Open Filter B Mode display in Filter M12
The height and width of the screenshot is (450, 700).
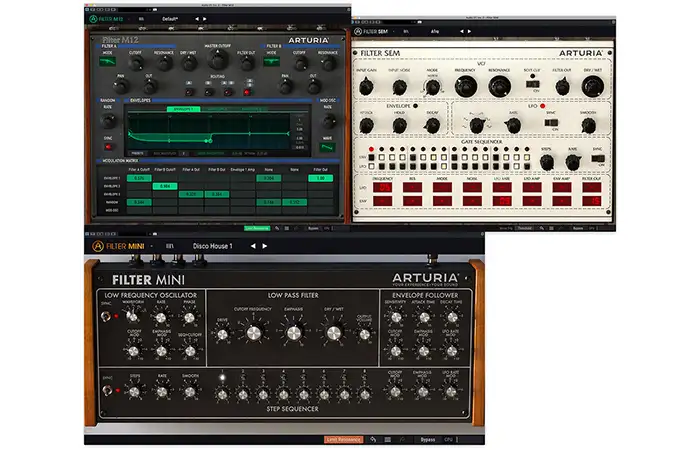271,62
